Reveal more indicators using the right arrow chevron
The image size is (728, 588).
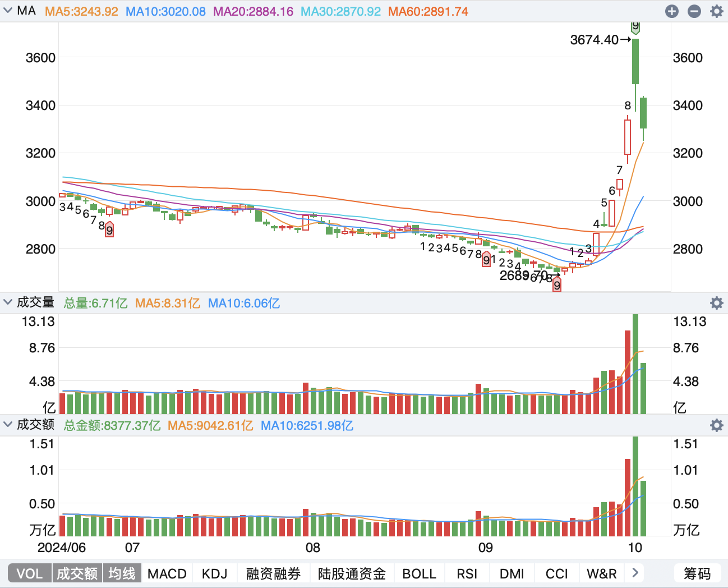[635, 573]
